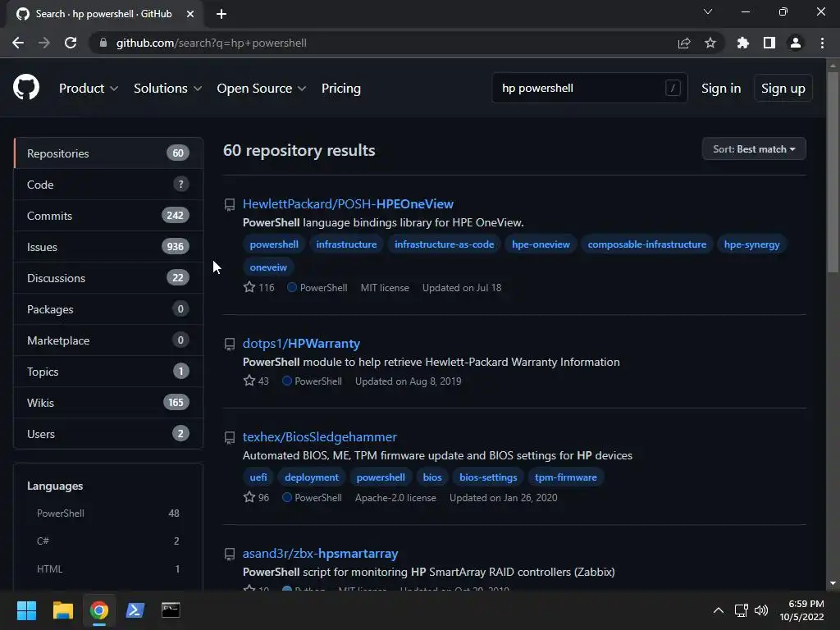Click the repo icon beside dotps1/HPWarranty

click(x=230, y=344)
